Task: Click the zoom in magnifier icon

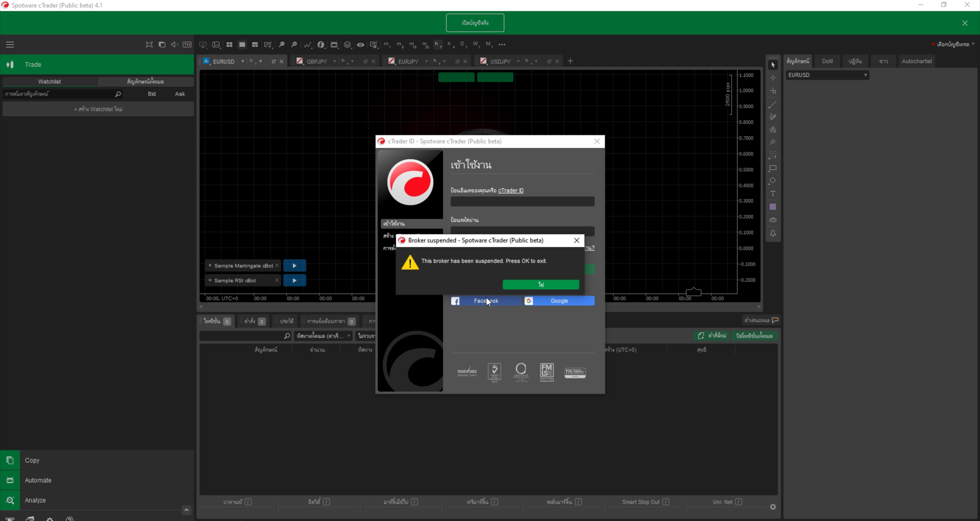Action: tap(294, 45)
